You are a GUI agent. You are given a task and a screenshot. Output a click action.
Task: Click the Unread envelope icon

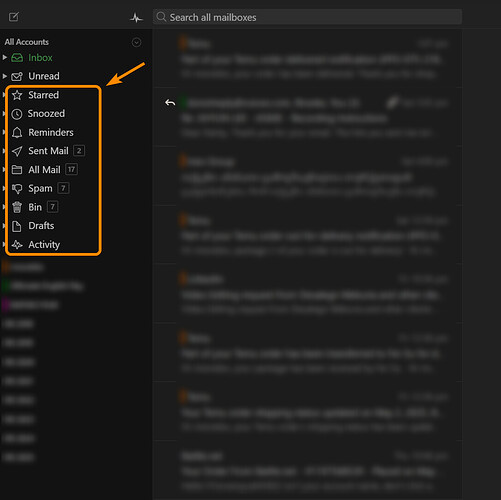pos(17,76)
